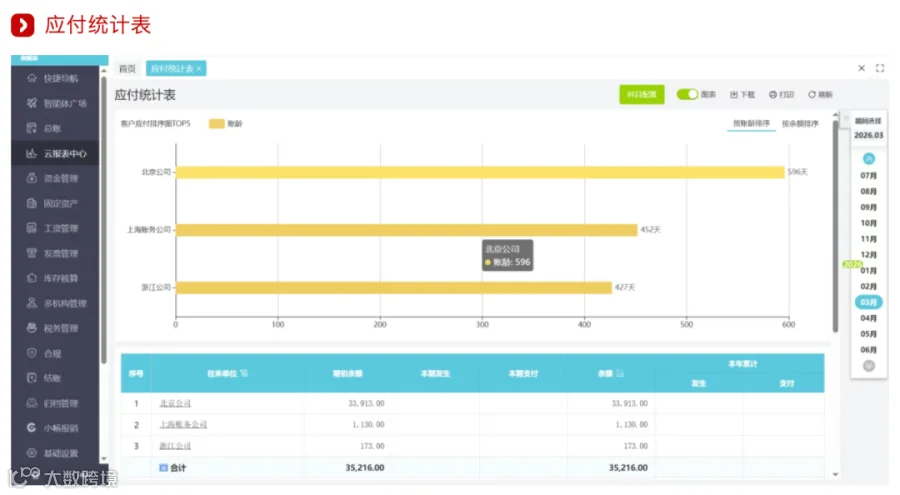Switch to 首页 tab
This screenshot has width=900, height=495.
tap(127, 69)
